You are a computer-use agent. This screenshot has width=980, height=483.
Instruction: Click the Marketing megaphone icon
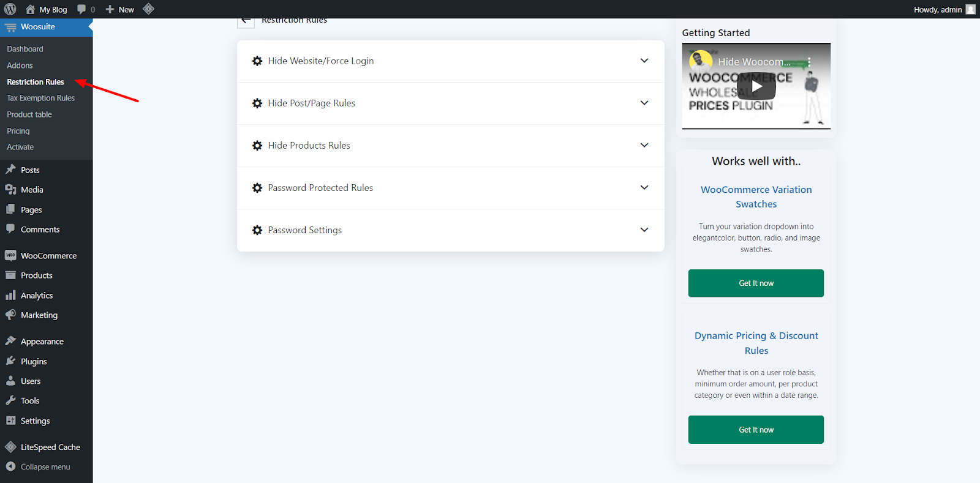click(10, 315)
